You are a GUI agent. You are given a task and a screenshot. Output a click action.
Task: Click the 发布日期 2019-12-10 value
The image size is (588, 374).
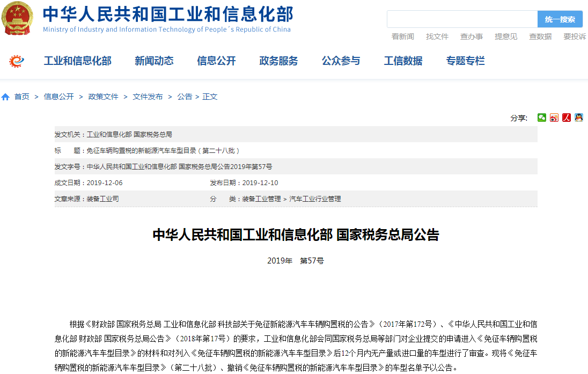(x=260, y=182)
